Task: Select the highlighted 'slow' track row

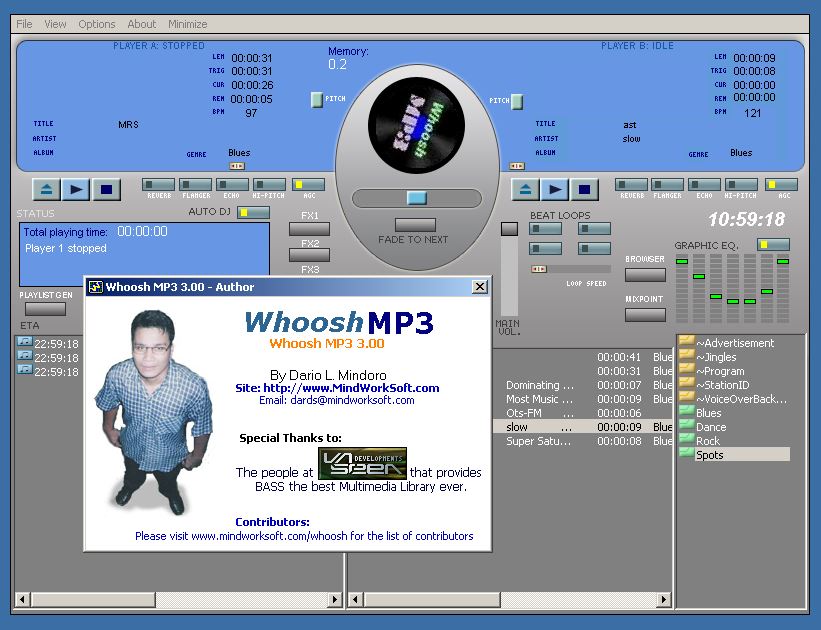Action: click(583, 427)
